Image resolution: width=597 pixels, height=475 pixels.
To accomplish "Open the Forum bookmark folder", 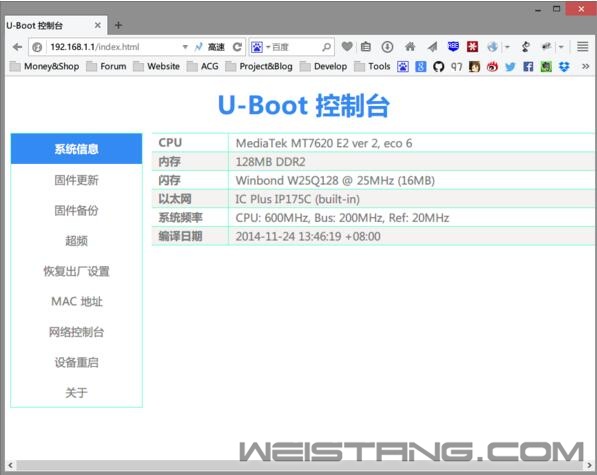I will [106, 67].
